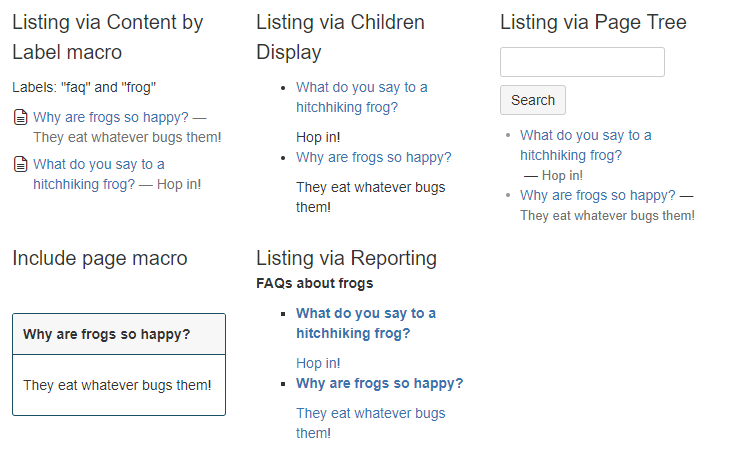Click the Listing via Page Tree heading
This screenshot has height=450, width=735.
(x=593, y=22)
